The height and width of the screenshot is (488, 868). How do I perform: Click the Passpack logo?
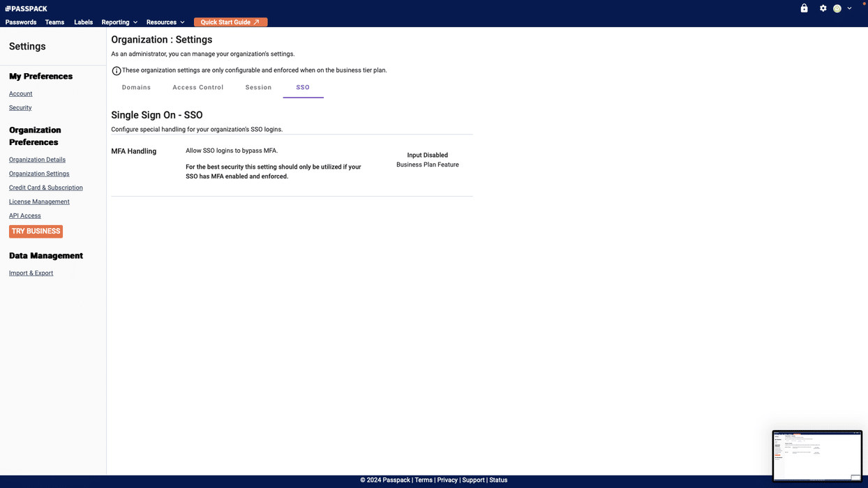(x=27, y=8)
